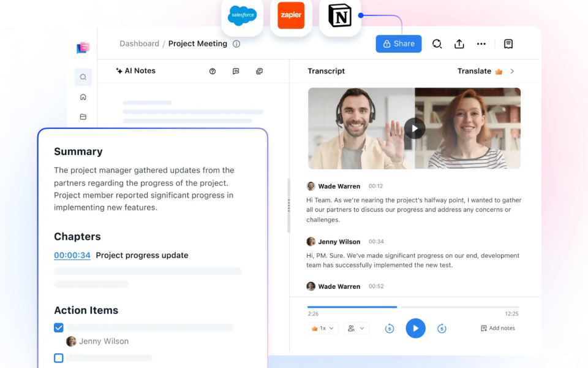The image size is (588, 368).
Task: Open the AI Notes chat icon
Action: 236,71
